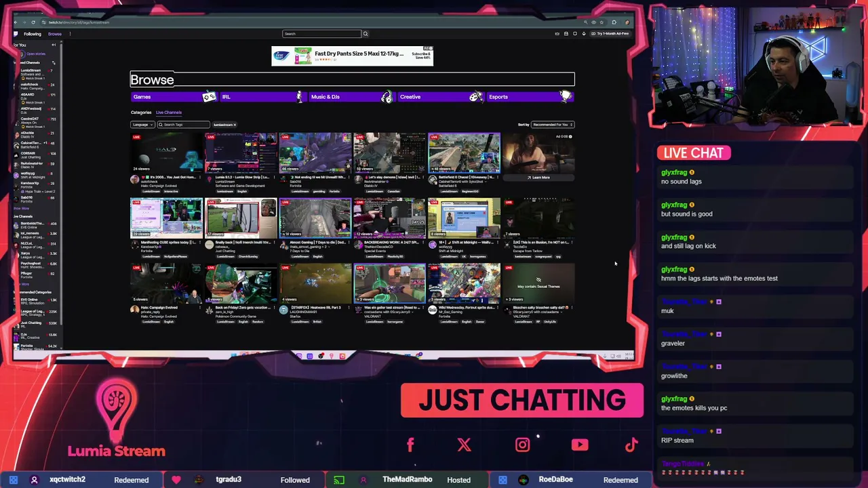Submit search with the magnifier button
Screen dimensions: 868x488
[x=365, y=34]
